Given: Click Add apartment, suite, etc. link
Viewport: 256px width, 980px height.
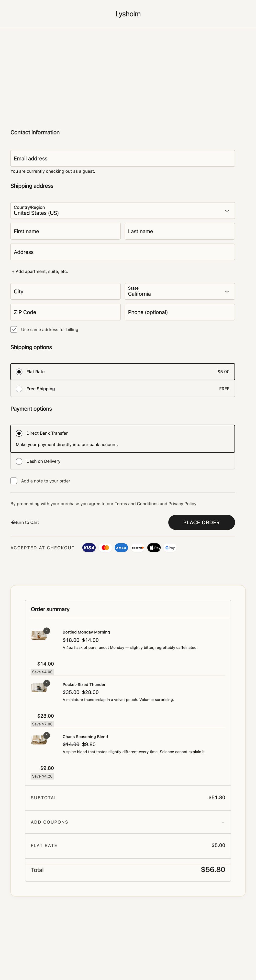Looking at the screenshot, I should tap(40, 272).
